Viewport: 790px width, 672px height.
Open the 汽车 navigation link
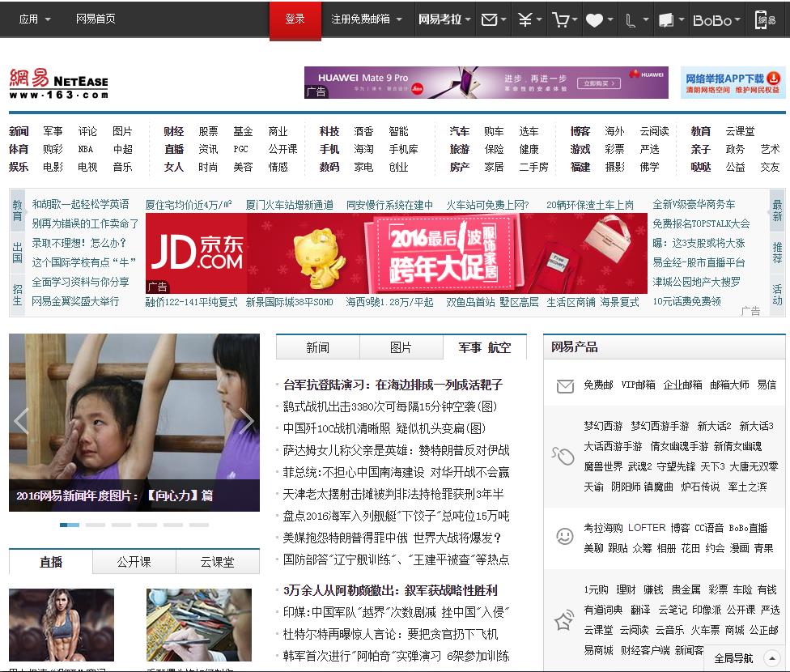tap(460, 132)
